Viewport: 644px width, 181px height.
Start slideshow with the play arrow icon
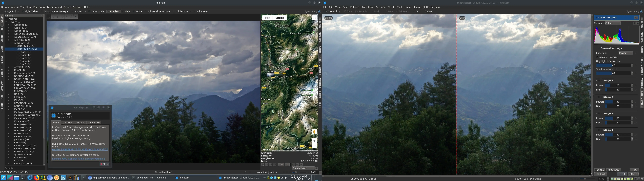tap(76, 17)
